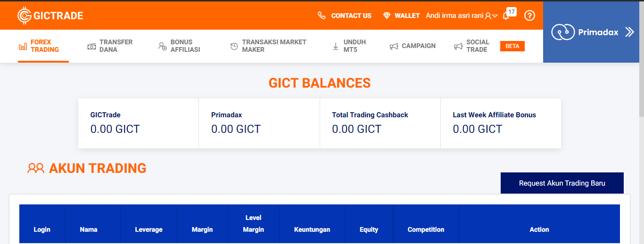Click the GICT BALANCES heading
Image resolution: width=644 pixels, height=244 pixels.
[x=320, y=83]
